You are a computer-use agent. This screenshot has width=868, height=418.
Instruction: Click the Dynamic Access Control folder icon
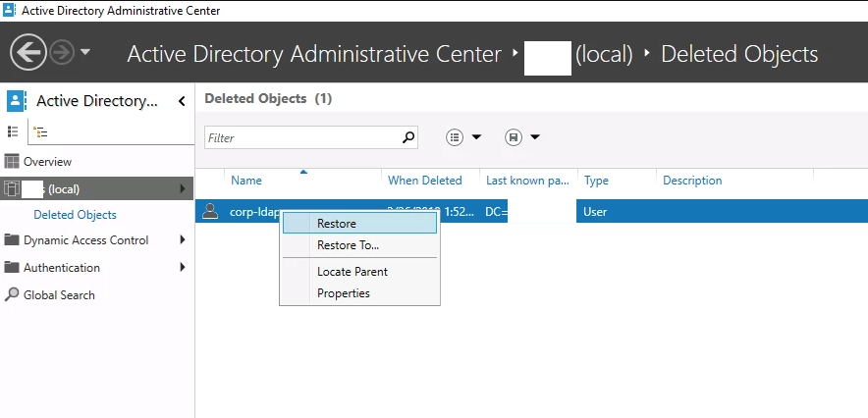[x=11, y=240]
